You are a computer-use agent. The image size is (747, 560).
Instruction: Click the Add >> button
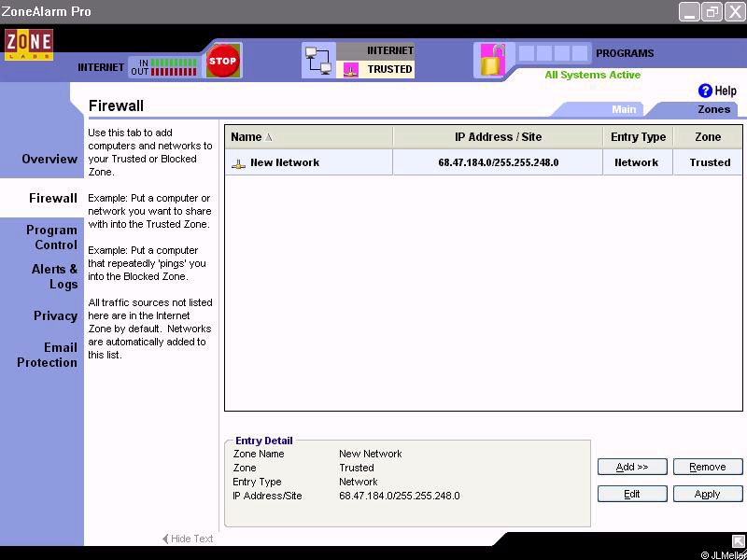[632, 467]
